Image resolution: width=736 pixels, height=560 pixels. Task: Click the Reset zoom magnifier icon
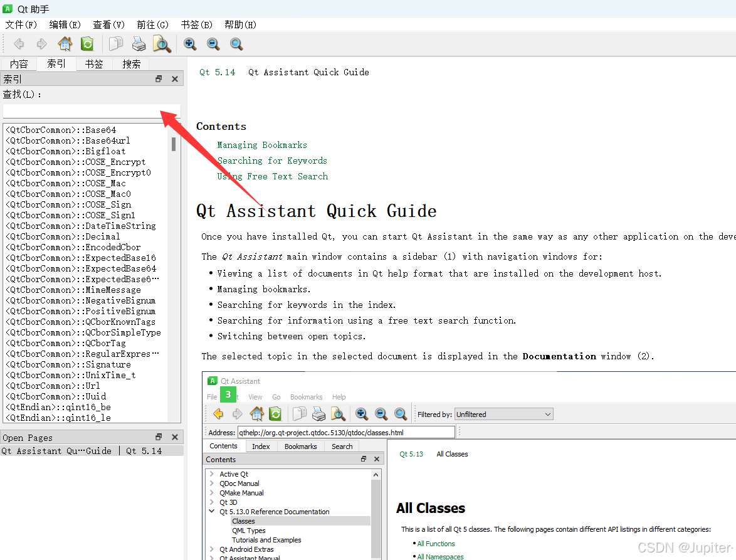tap(236, 44)
